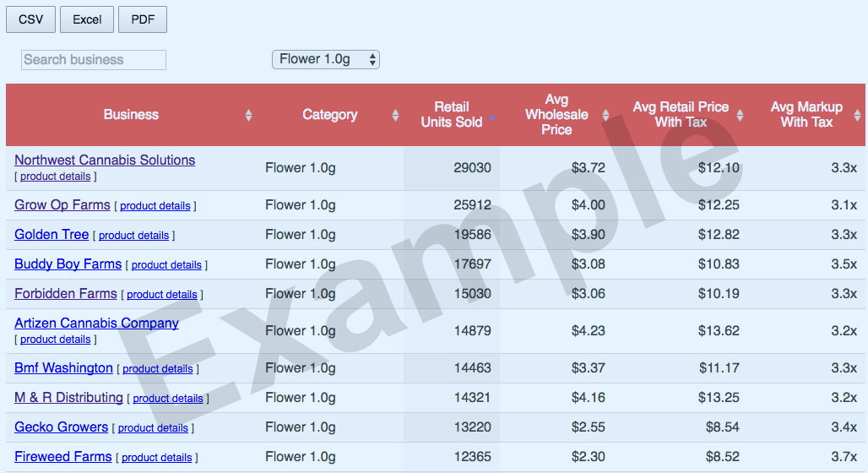Open product details for Artizen Cannabis Company
This screenshot has height=473, width=868.
click(56, 339)
